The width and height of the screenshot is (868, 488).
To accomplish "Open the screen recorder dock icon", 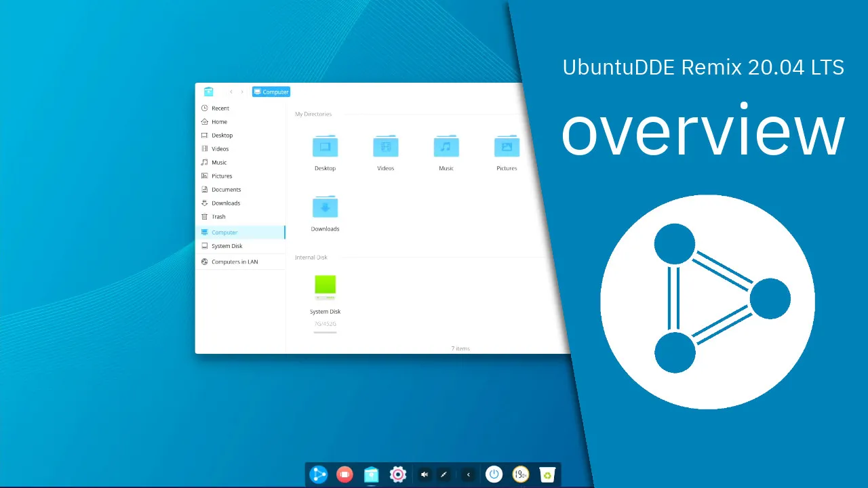I will pos(344,474).
